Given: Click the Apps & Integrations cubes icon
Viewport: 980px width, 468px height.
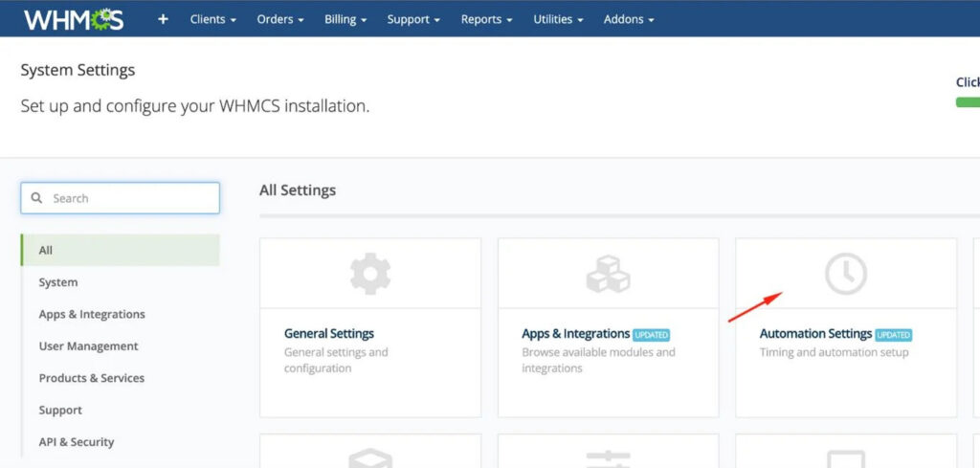Looking at the screenshot, I should click(x=608, y=275).
